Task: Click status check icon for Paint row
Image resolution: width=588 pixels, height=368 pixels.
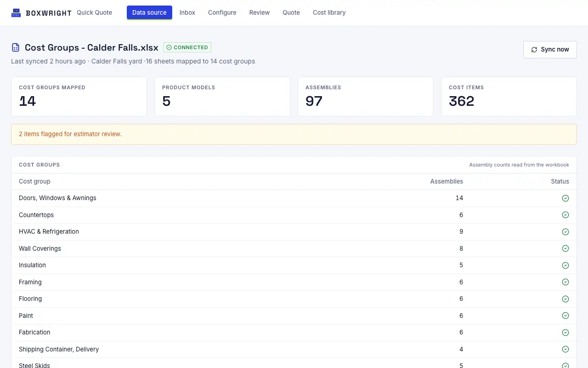Action: (565, 316)
